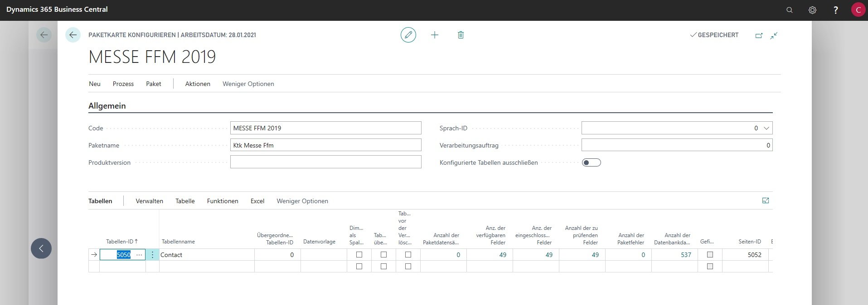Go back using the card's back arrow
This screenshot has width=868, height=305.
[x=73, y=35]
